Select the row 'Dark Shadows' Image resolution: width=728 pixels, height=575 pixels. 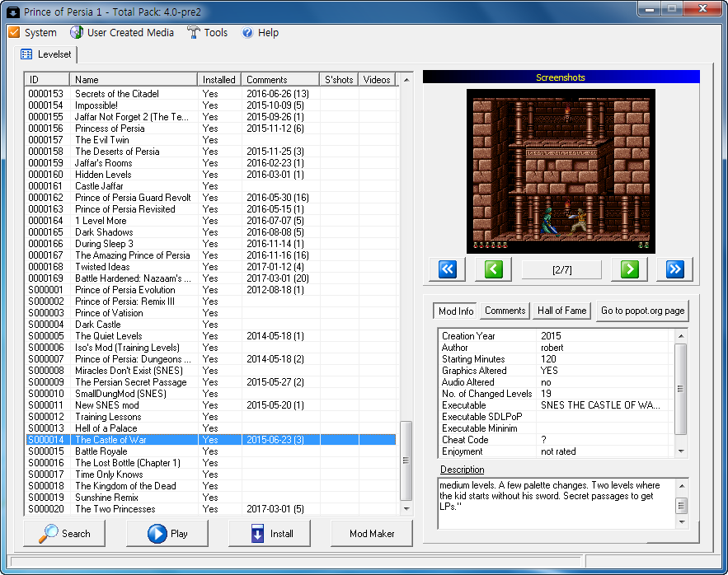tap(211, 232)
